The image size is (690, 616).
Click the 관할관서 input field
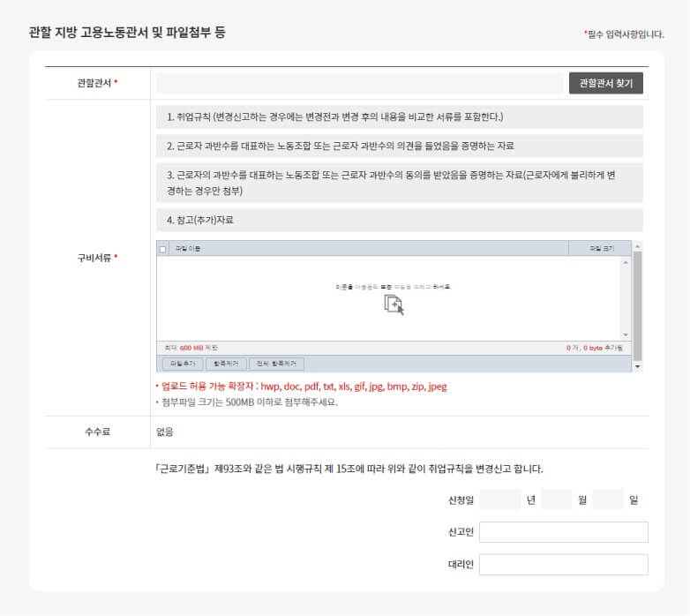[359, 83]
